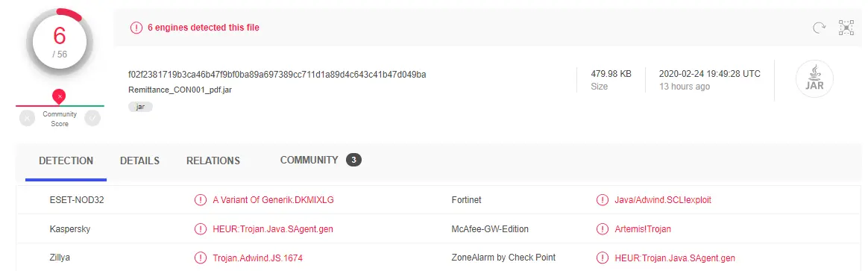This screenshot has width=868, height=271.
Task: Click warning icon beside Fortinet detection
Action: click(x=602, y=200)
